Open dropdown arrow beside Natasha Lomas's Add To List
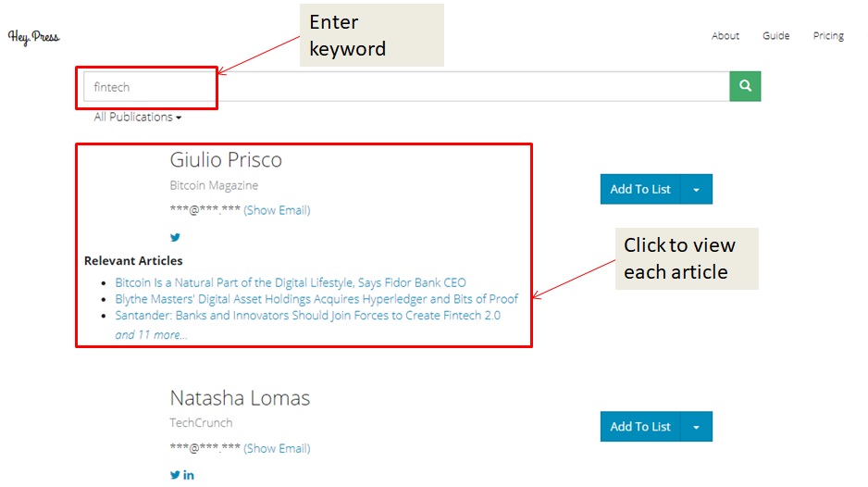 [696, 427]
